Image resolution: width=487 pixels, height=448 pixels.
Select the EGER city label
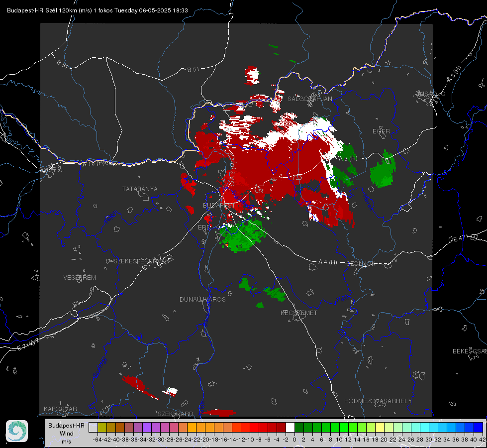pyautogui.click(x=381, y=131)
